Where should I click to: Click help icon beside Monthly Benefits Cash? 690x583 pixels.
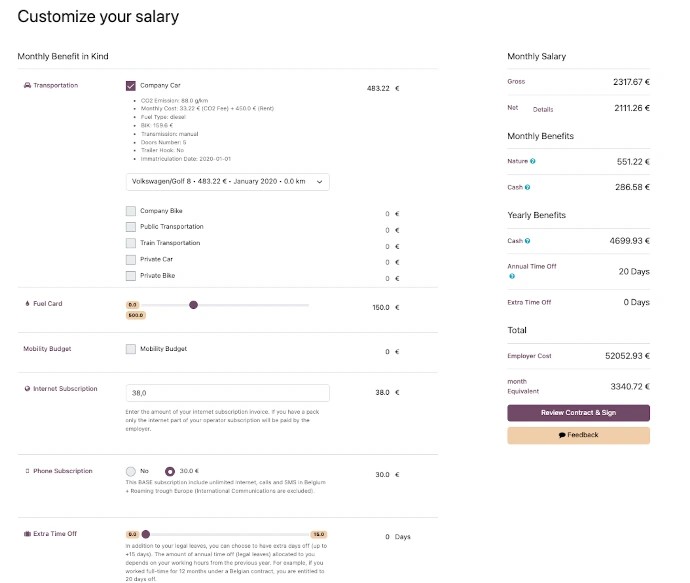(x=527, y=187)
